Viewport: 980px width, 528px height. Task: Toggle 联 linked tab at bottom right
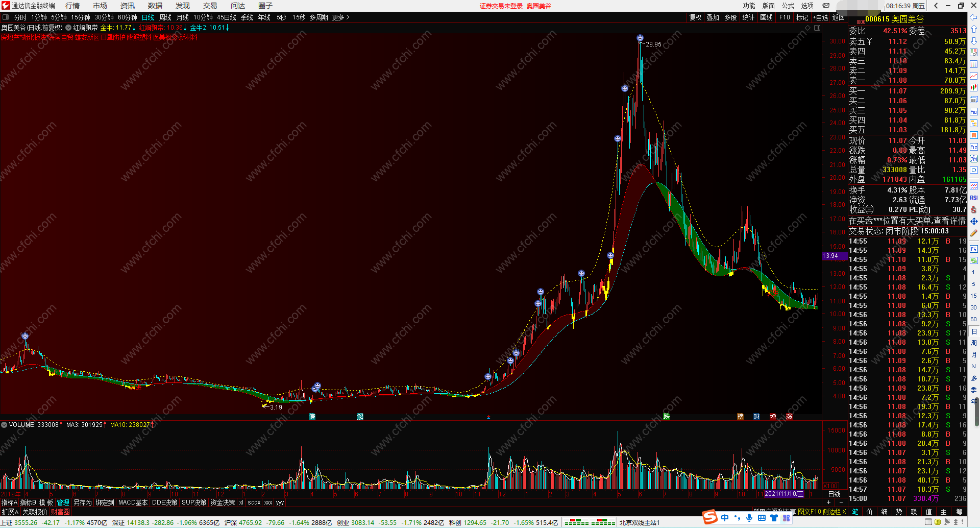[x=914, y=511]
